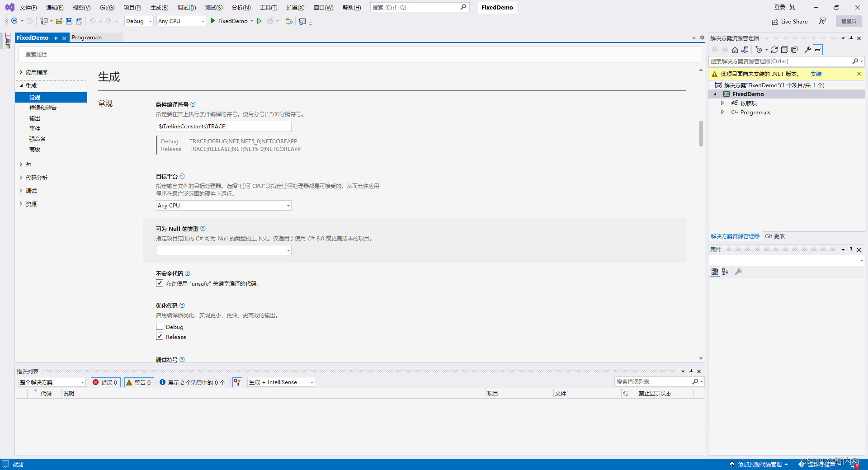Click the save file icon

69,21
